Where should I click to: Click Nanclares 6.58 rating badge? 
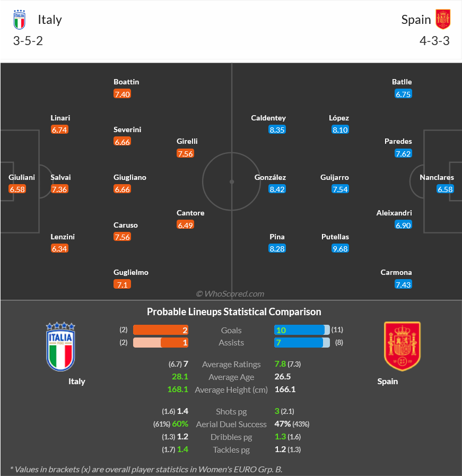[445, 189]
